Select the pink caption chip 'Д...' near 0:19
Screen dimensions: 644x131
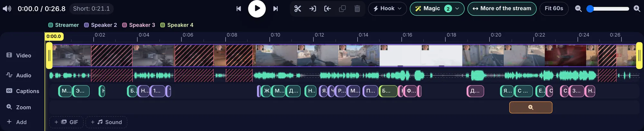475,91
